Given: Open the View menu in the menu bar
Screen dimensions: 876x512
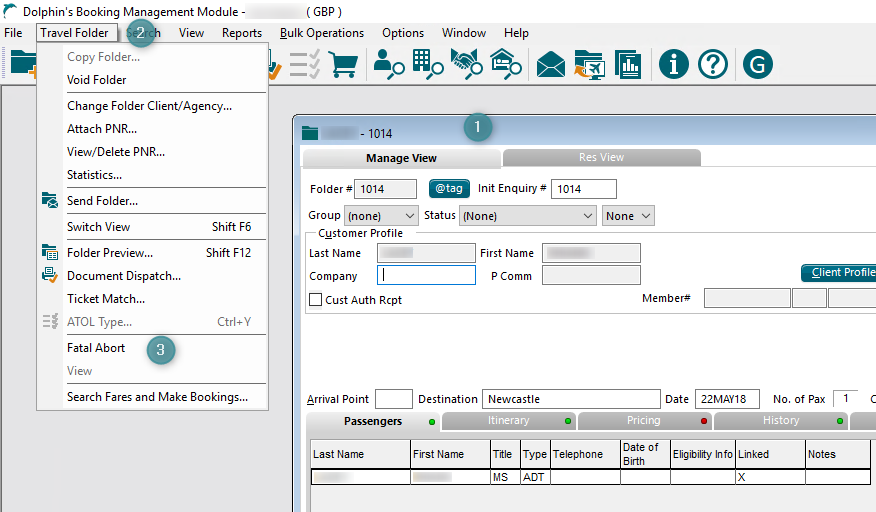Looking at the screenshot, I should pyautogui.click(x=191, y=33).
